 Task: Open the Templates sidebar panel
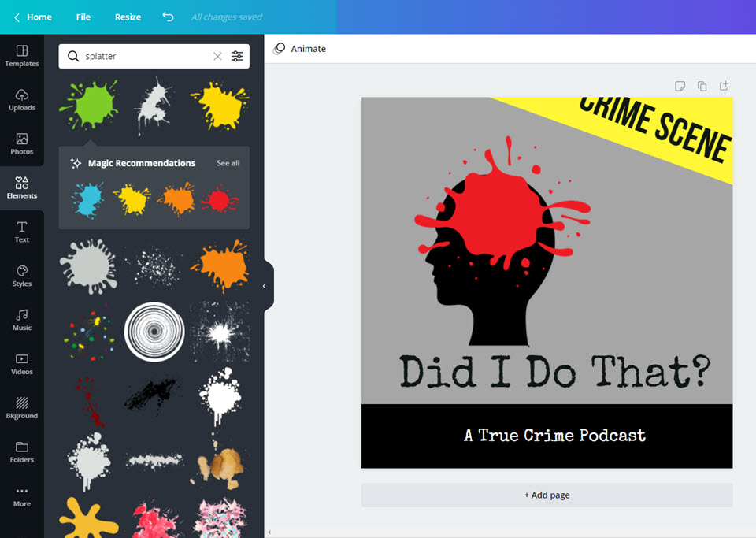tap(22, 56)
